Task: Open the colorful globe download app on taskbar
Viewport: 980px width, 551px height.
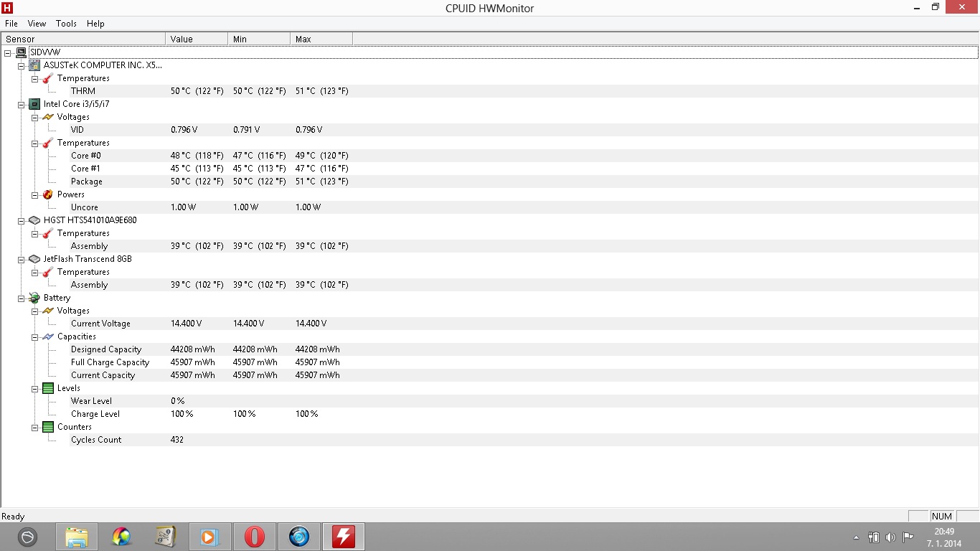Action: (x=121, y=537)
